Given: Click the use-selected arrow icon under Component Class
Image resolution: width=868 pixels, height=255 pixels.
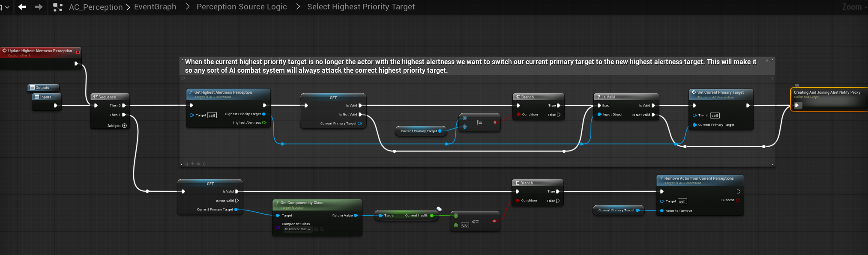Looking at the screenshot, I should (316, 229).
